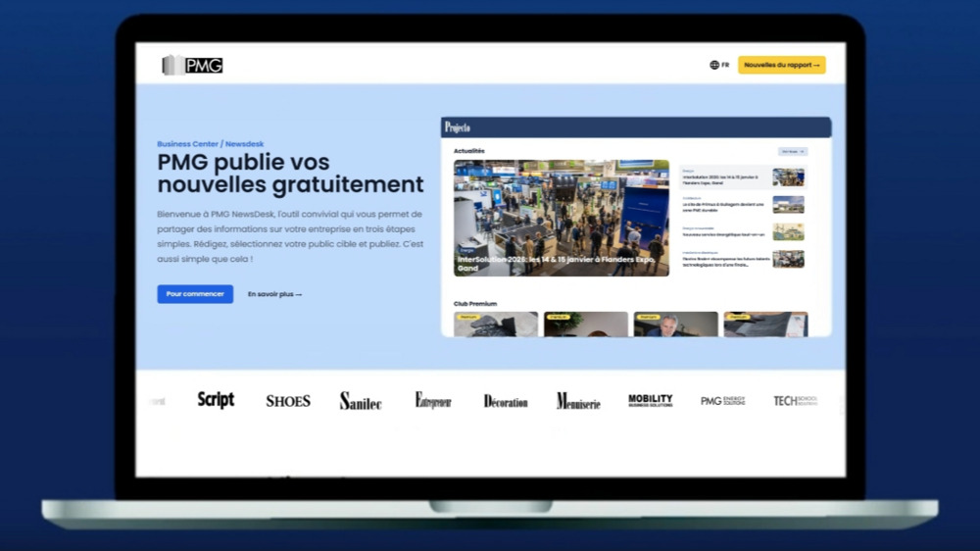Click the Entrepreneur magazine logo
Viewport: 980px width, 551px height.
coord(433,400)
